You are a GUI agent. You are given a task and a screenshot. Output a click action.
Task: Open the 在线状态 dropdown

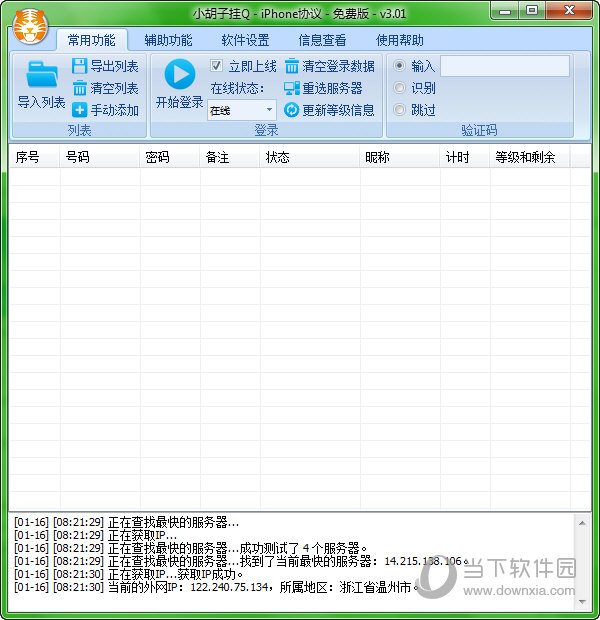click(241, 110)
